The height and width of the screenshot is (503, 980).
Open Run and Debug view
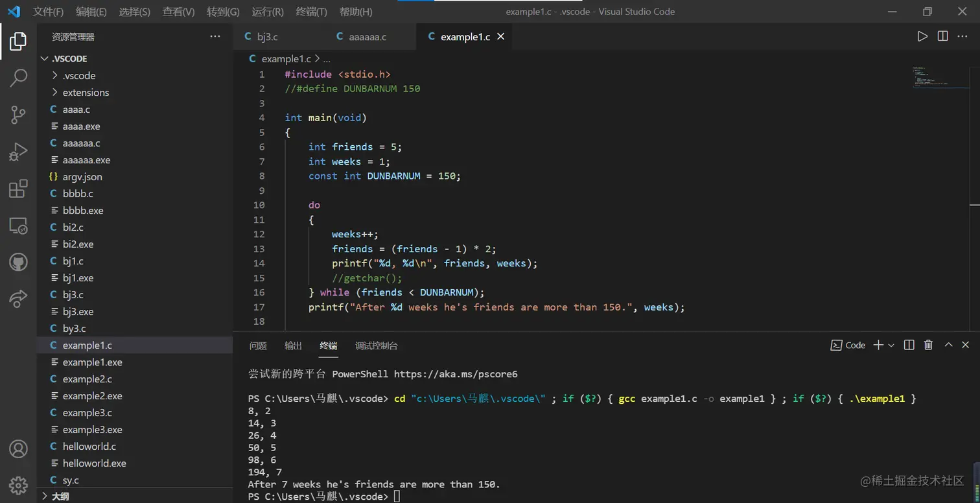tap(18, 152)
